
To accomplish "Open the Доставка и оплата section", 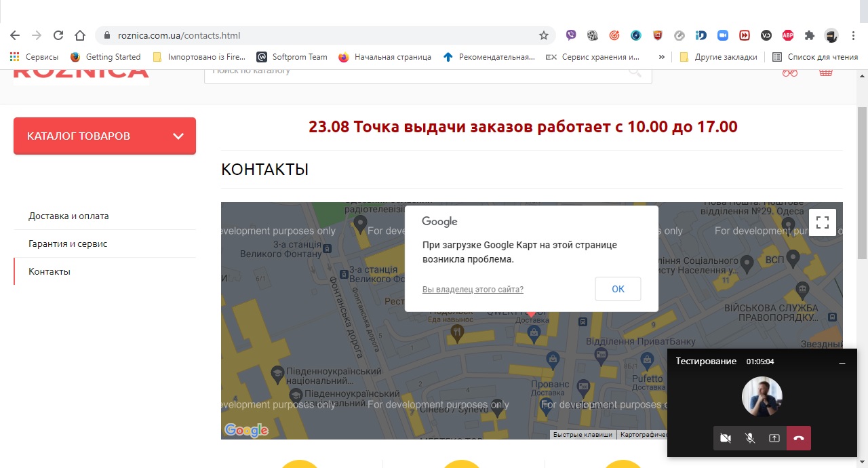I will (x=68, y=216).
